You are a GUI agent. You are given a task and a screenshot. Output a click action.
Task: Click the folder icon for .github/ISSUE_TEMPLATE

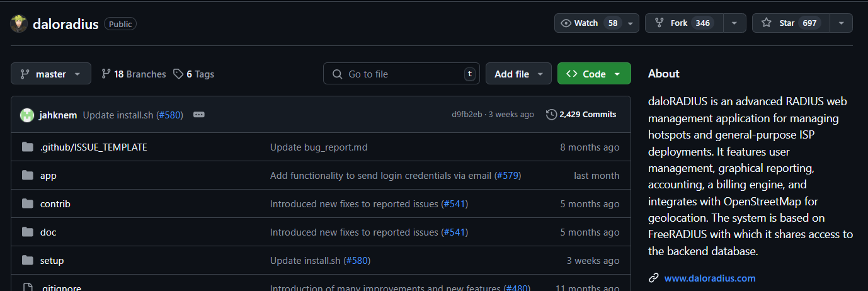[x=27, y=147]
